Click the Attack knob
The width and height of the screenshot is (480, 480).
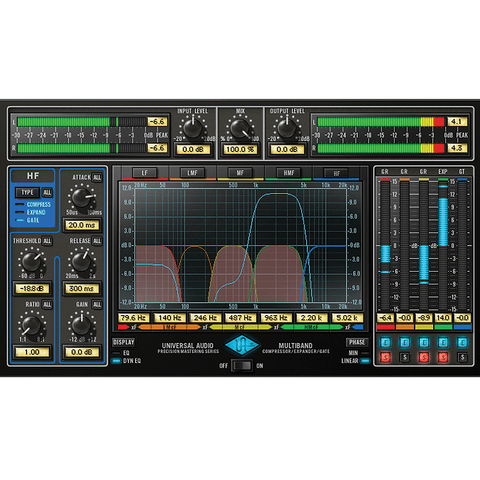[82, 198]
